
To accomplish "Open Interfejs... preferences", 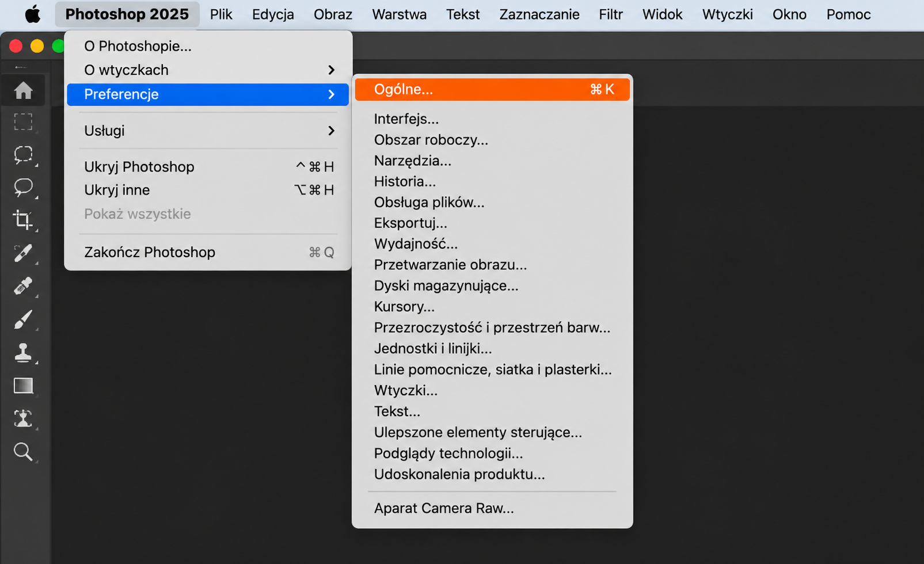I will (492, 119).
